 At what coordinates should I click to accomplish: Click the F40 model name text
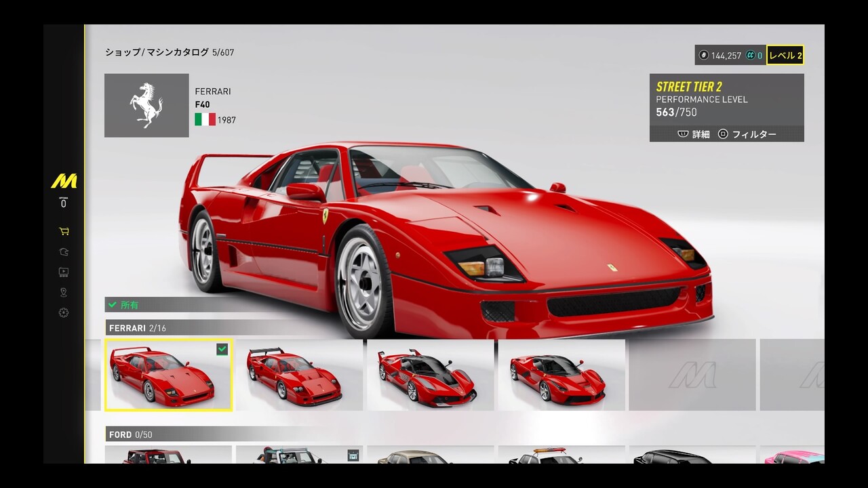coord(202,104)
